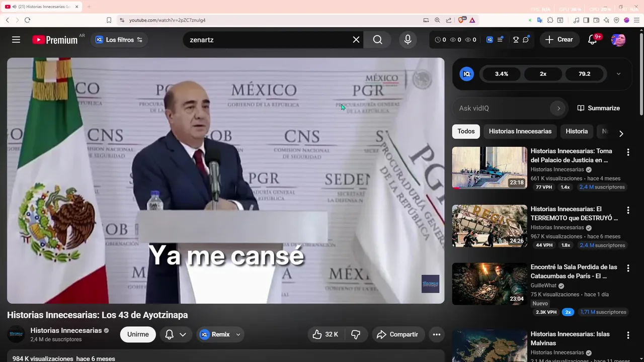This screenshot has height=362, width=644.
Task: Open the Los filtros vidIQ filter settings
Action: point(119,40)
